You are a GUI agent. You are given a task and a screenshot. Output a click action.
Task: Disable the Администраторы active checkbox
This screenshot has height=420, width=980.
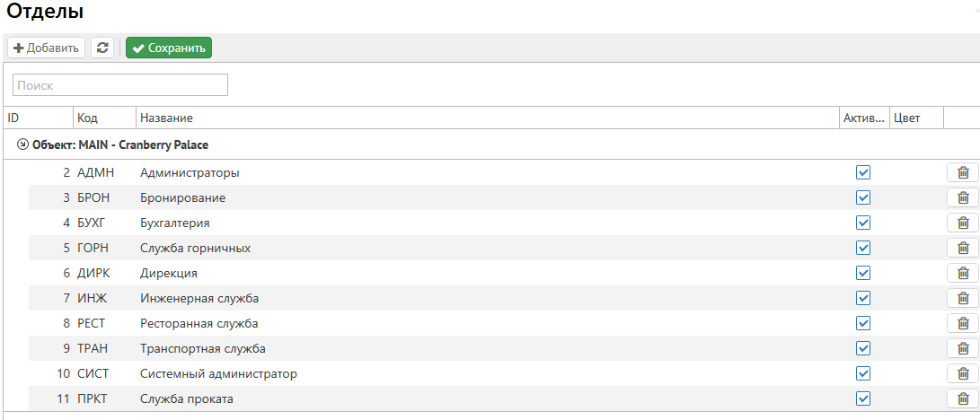863,172
